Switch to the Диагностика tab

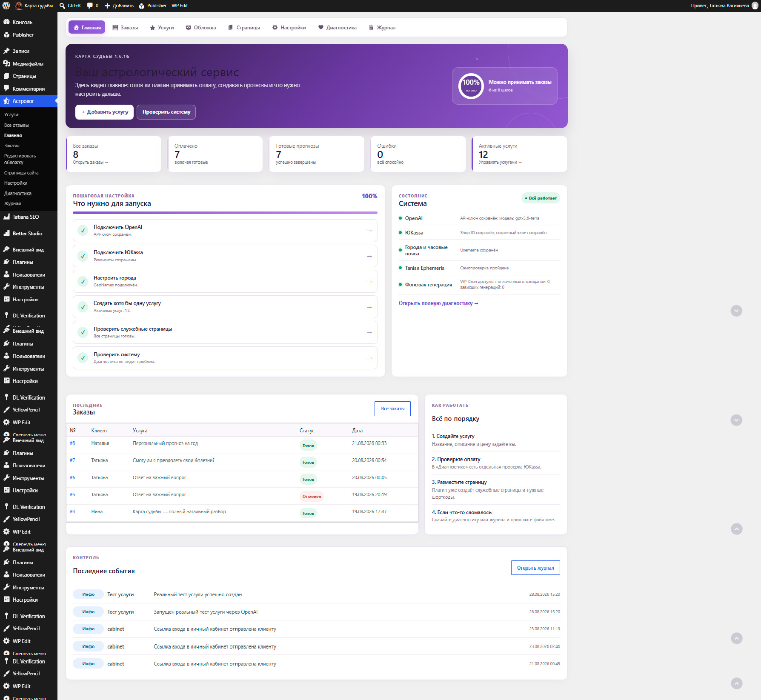pos(338,27)
